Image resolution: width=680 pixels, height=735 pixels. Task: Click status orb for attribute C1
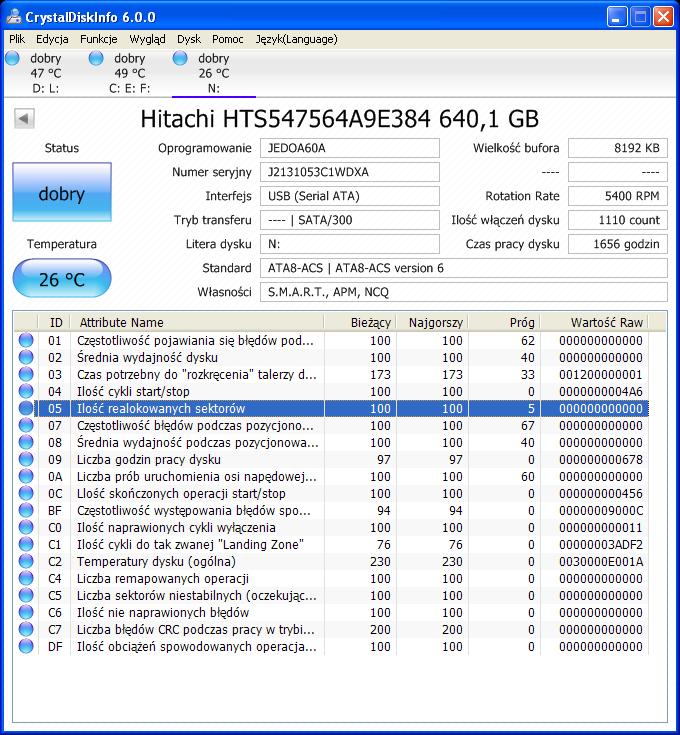[26, 544]
